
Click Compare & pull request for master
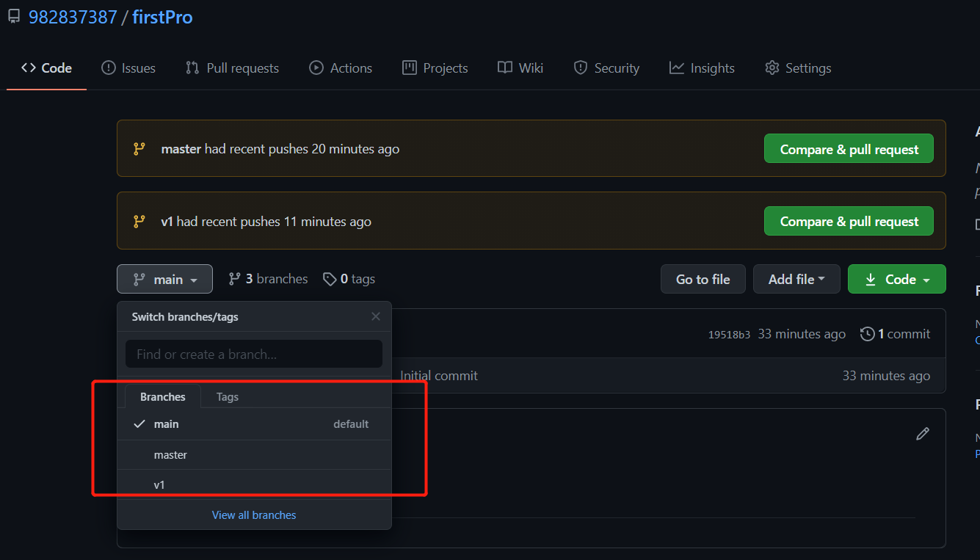click(849, 149)
